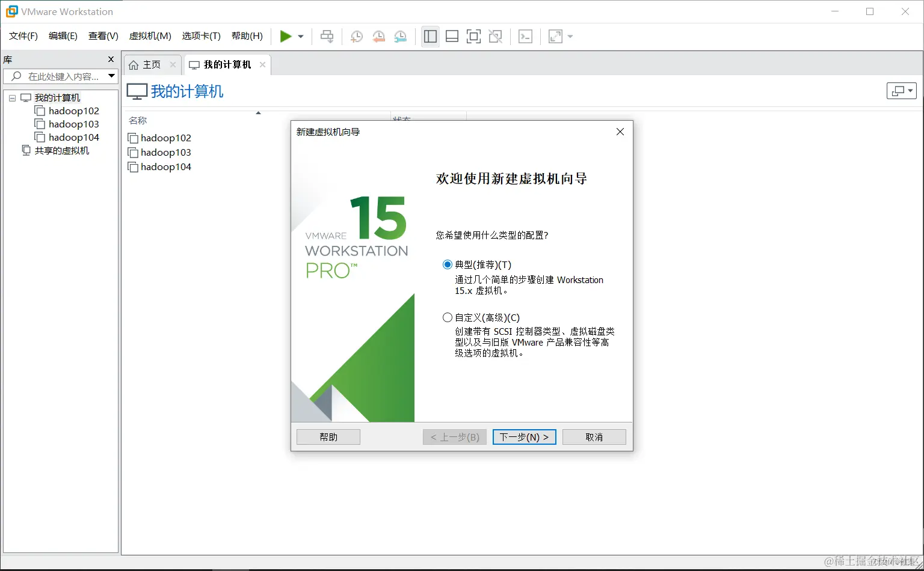Click the VMware Workstation title bar app icon
This screenshot has width=924, height=571.
tap(11, 11)
